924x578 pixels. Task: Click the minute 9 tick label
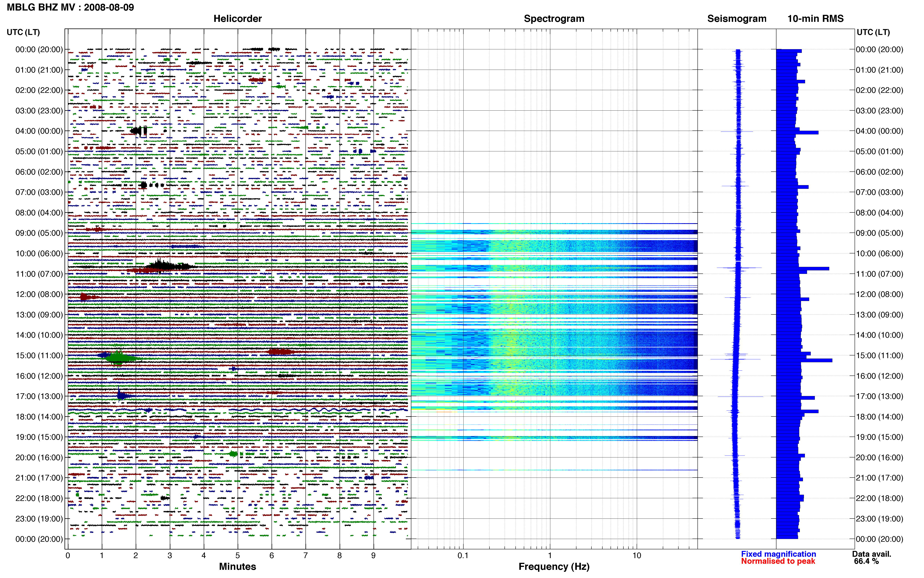pyautogui.click(x=373, y=555)
